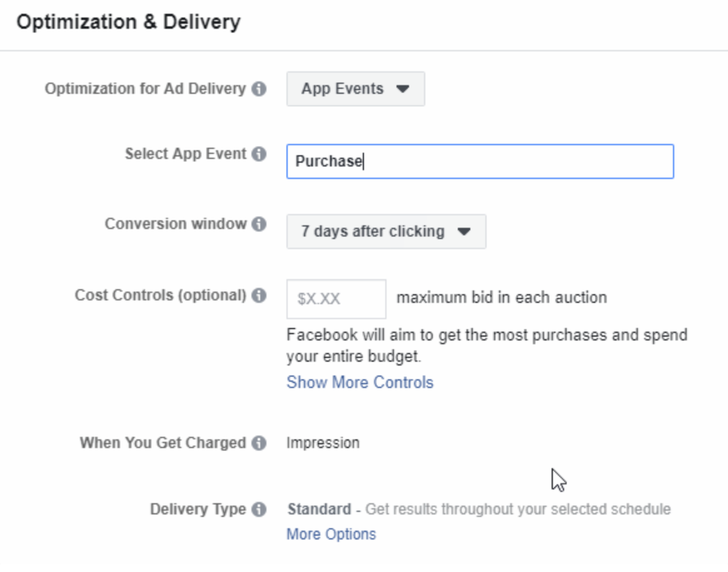Click the bold Standard delivery type text
The width and height of the screenshot is (728, 572).
coord(319,509)
